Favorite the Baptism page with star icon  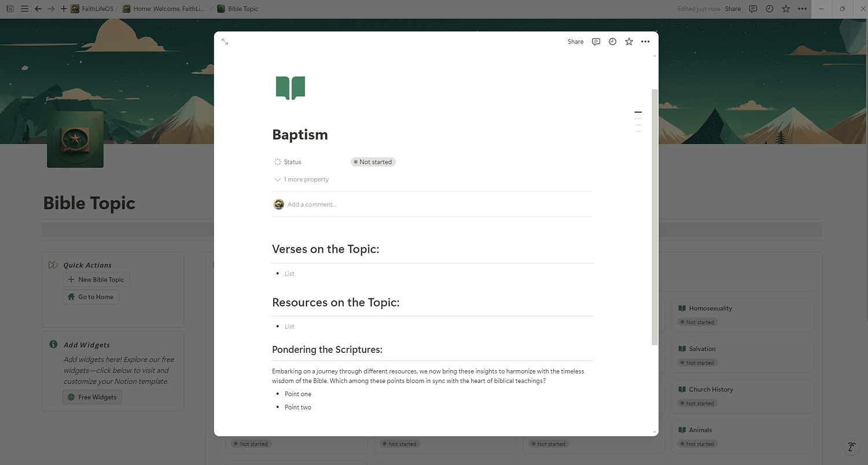pyautogui.click(x=629, y=42)
